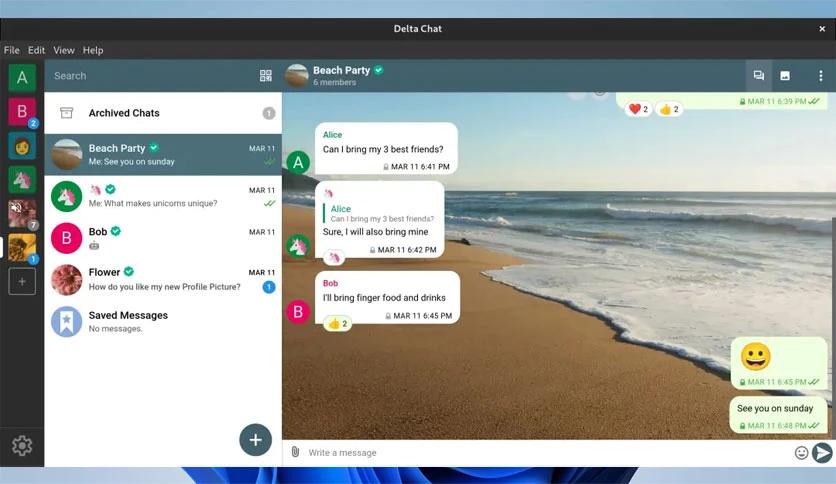Click quoted Alice message in reply
Viewport: 836px width, 484px height.
[x=380, y=213]
